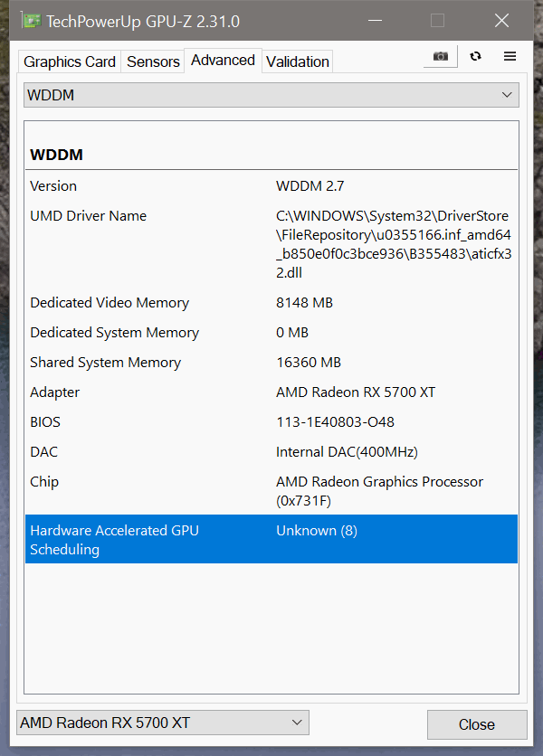
Task: Close the GPU-Z window with X
Action: pyautogui.click(x=502, y=21)
